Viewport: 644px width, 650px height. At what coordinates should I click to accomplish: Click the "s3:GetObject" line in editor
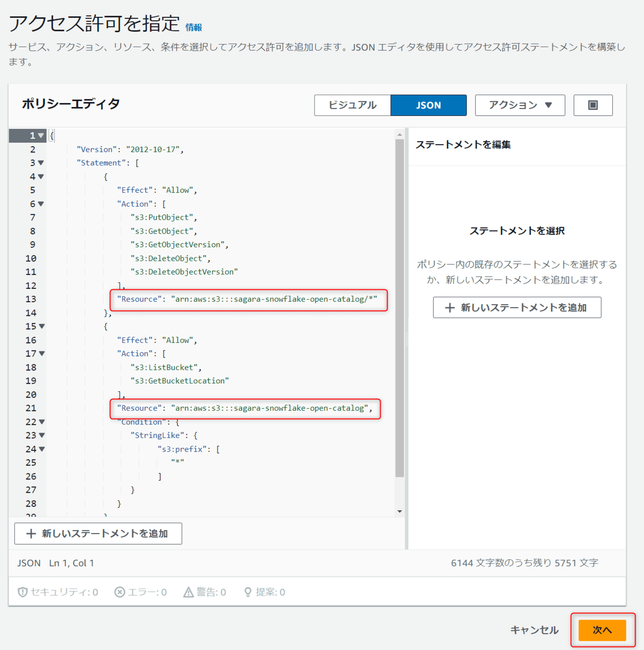coord(164,231)
